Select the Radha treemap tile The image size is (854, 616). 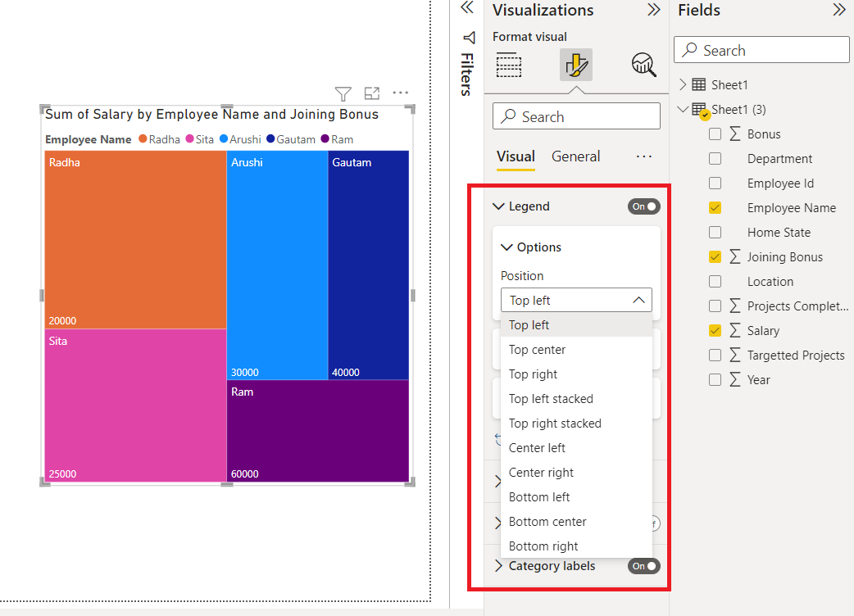point(135,239)
